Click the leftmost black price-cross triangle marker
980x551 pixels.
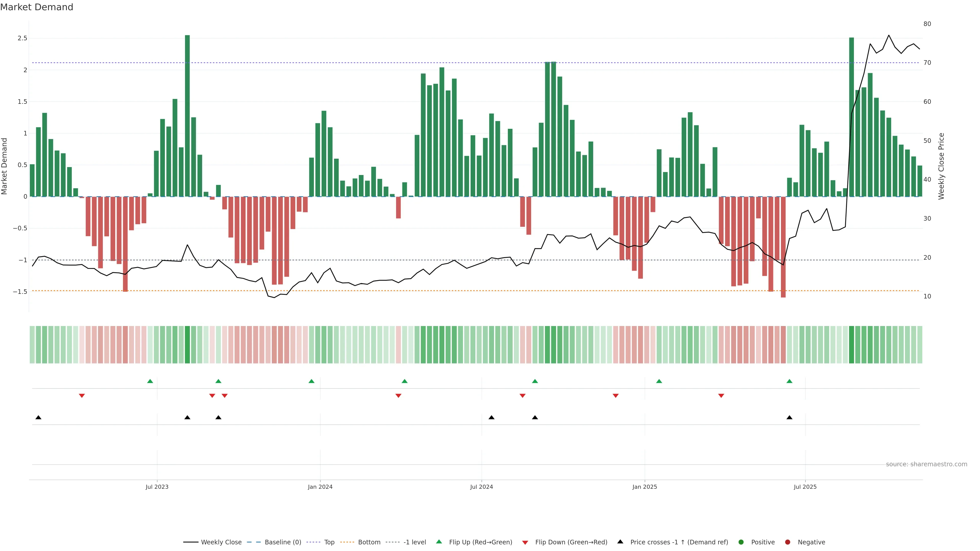pyautogui.click(x=39, y=418)
